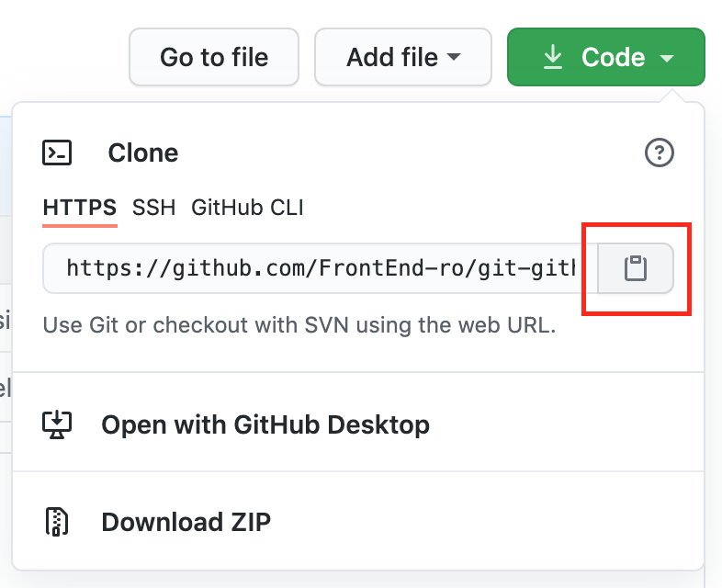
Task: Click the Clone section heading
Action: pos(143,153)
